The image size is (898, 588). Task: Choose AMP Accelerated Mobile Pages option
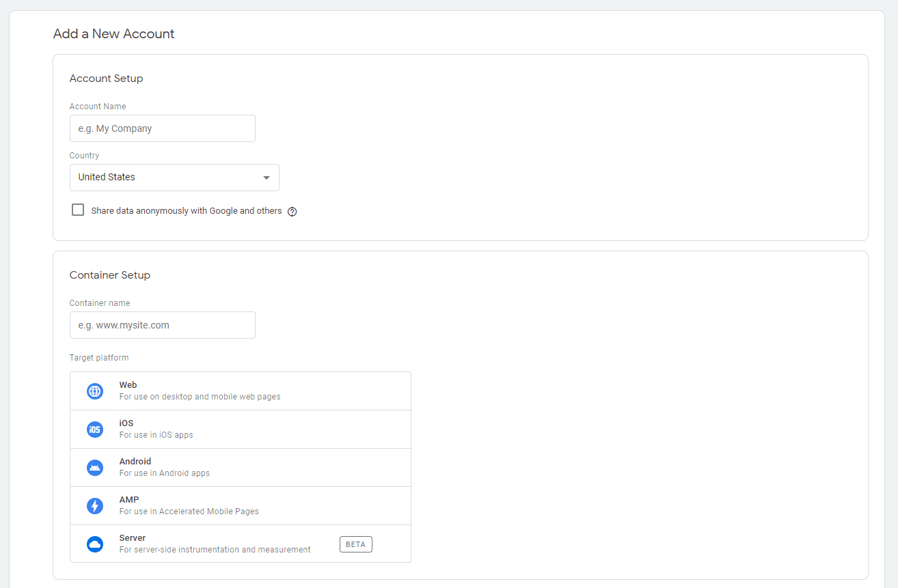241,505
